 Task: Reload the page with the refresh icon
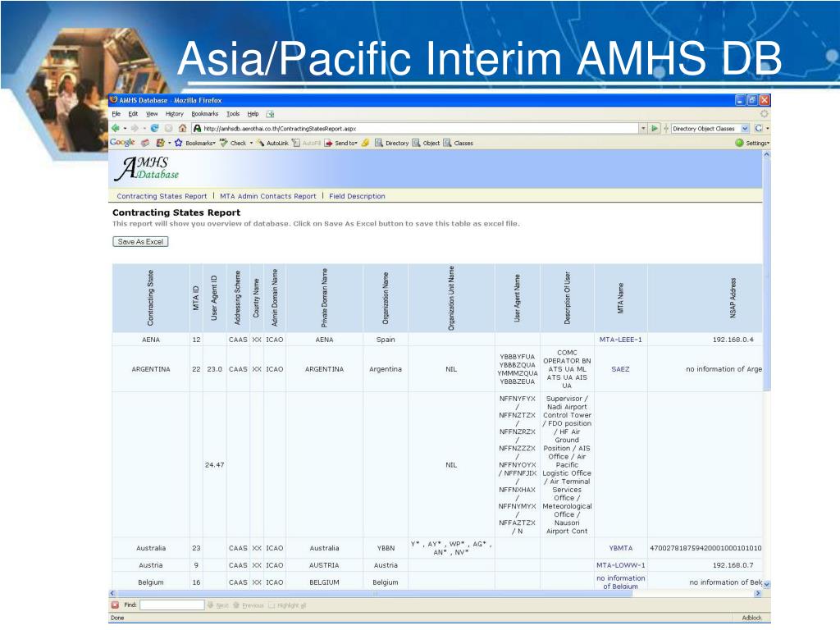tap(154, 129)
